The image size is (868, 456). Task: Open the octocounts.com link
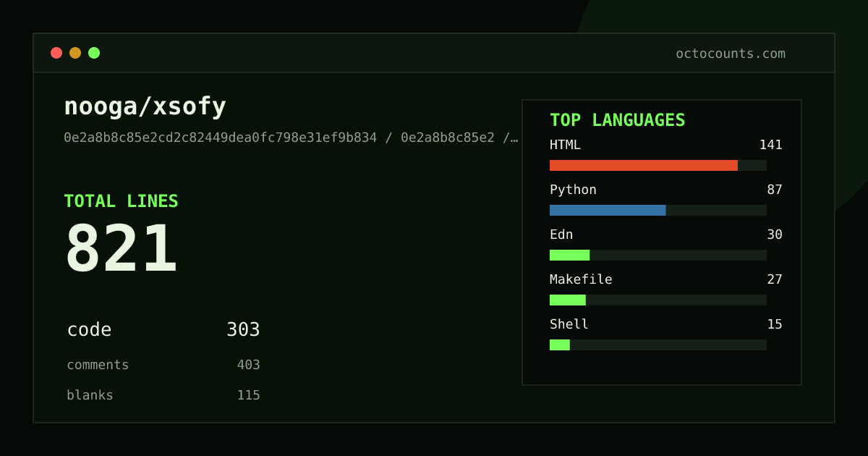click(731, 54)
